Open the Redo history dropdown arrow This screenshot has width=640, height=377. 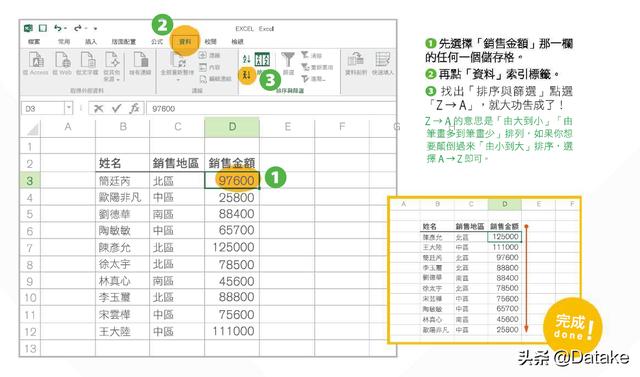[x=86, y=29]
